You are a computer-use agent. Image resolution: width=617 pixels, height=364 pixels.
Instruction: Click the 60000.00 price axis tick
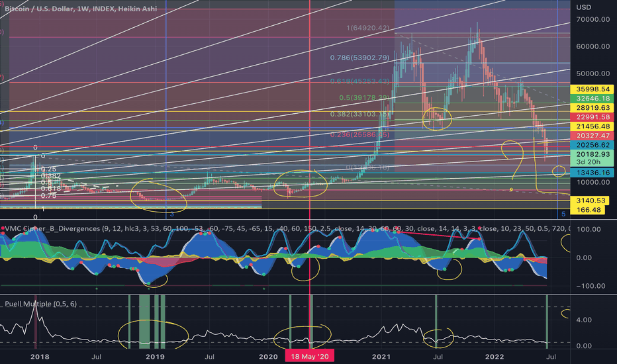click(x=593, y=46)
